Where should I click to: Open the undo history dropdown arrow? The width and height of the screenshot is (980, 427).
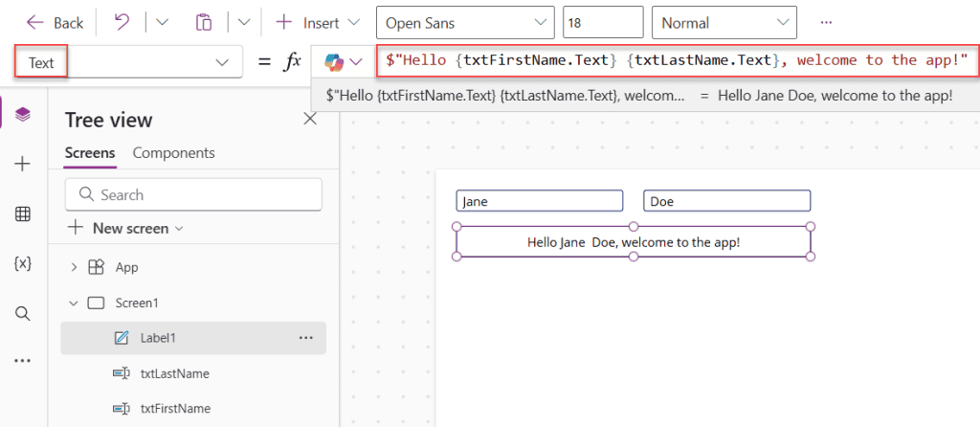[162, 23]
